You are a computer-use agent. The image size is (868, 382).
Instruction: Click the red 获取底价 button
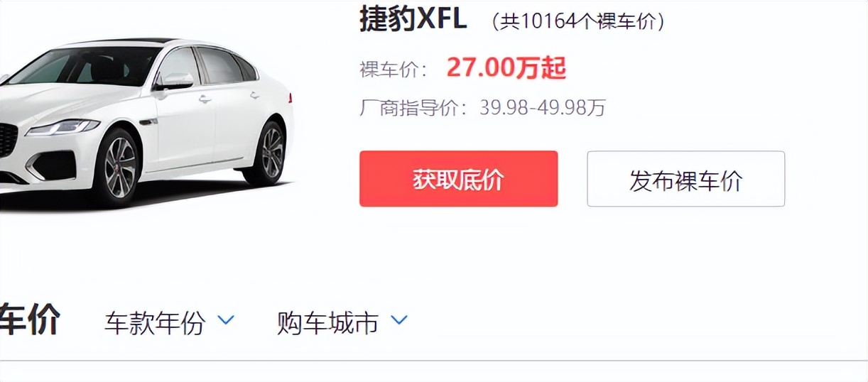click(x=458, y=179)
